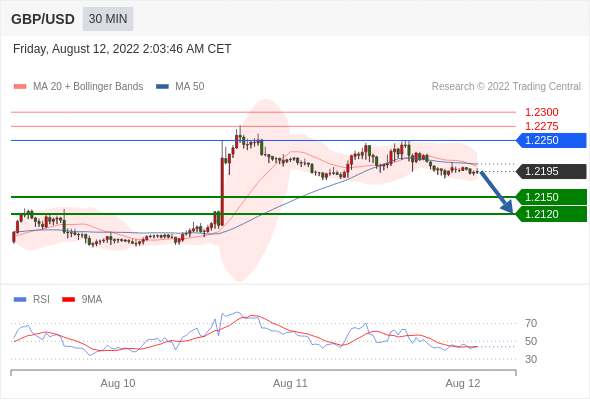Click the 9MA legend label
Screen dimensions: 590x400
pos(92,300)
